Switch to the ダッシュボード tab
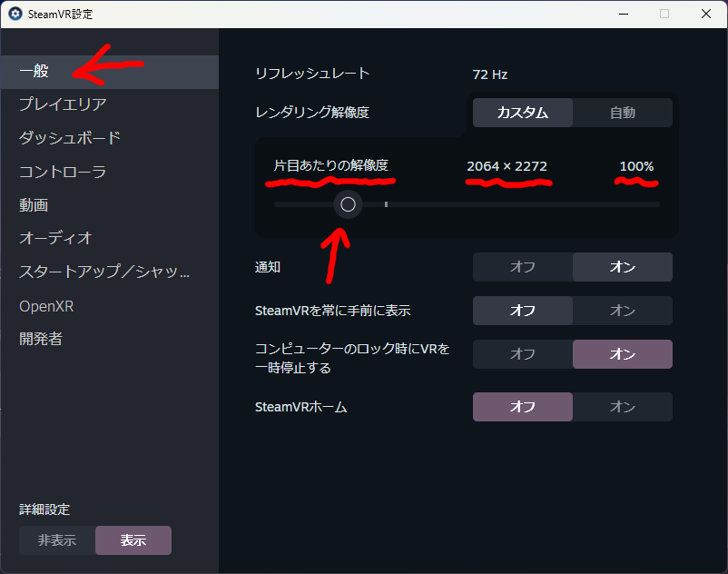728x574 pixels. pos(110,138)
